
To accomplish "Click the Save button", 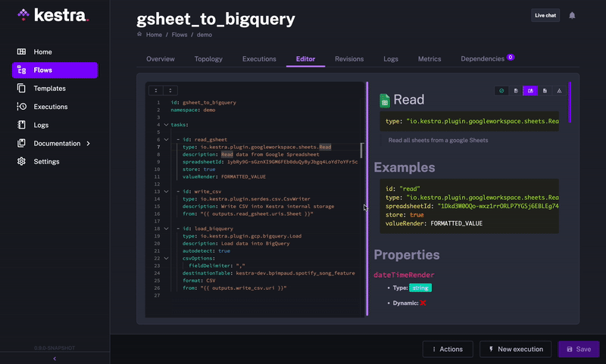I will click(578, 349).
